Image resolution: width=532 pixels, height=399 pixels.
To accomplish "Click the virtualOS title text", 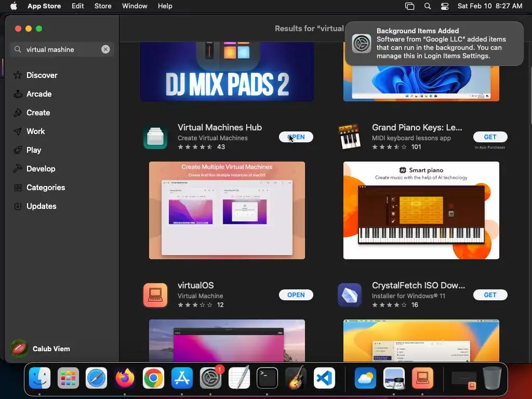I will (195, 285).
